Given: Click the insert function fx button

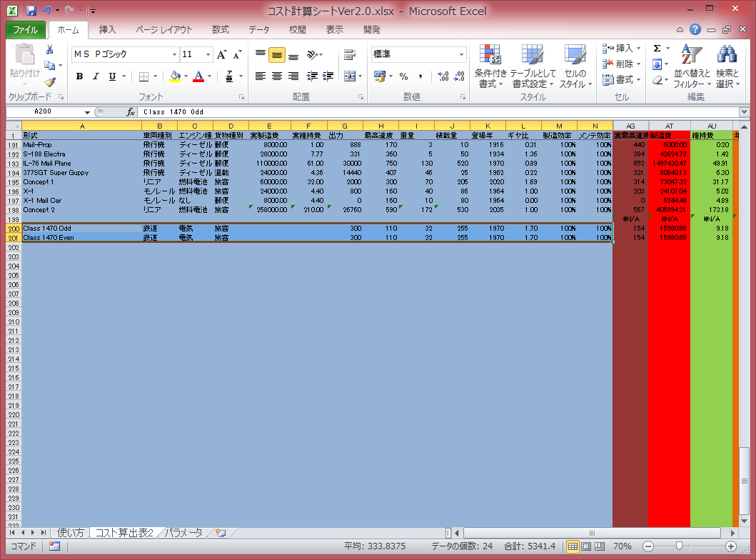Looking at the screenshot, I should pyautogui.click(x=131, y=112).
